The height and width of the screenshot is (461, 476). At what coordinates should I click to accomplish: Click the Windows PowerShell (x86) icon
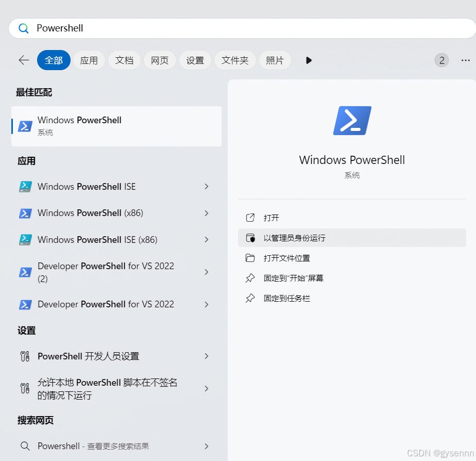(x=25, y=213)
